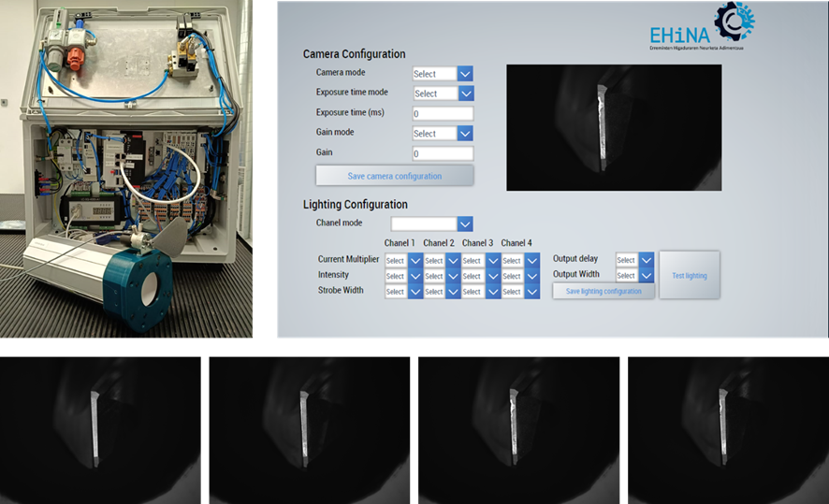Open Chanel 1 Strobe Width dropdown
Image resolution: width=829 pixels, height=504 pixels.
tap(403, 292)
